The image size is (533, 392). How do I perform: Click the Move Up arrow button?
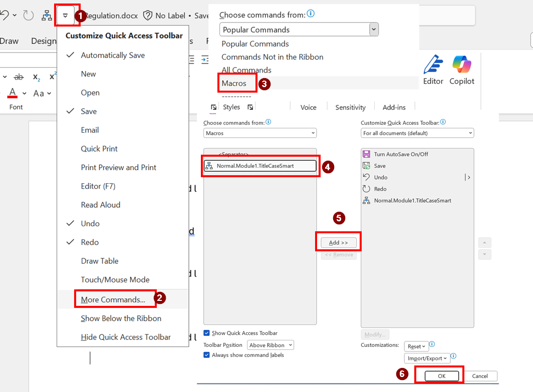484,242
